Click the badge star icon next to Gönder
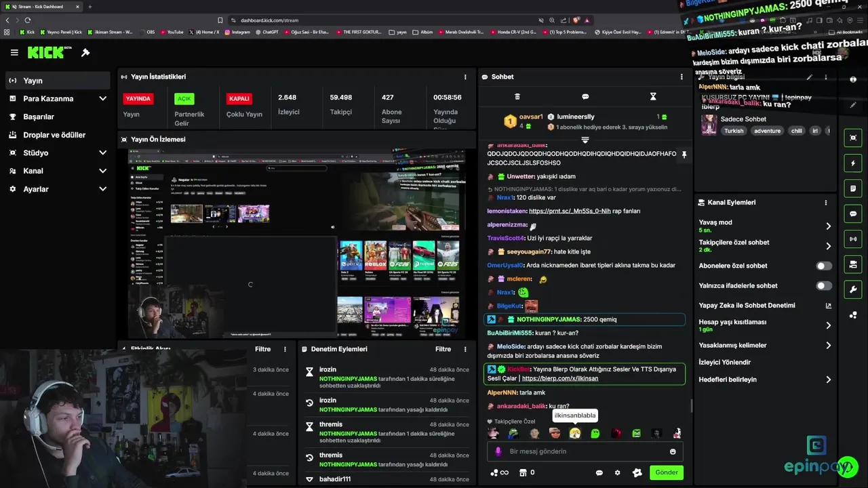Viewport: 868px width, 488px height. click(x=637, y=472)
